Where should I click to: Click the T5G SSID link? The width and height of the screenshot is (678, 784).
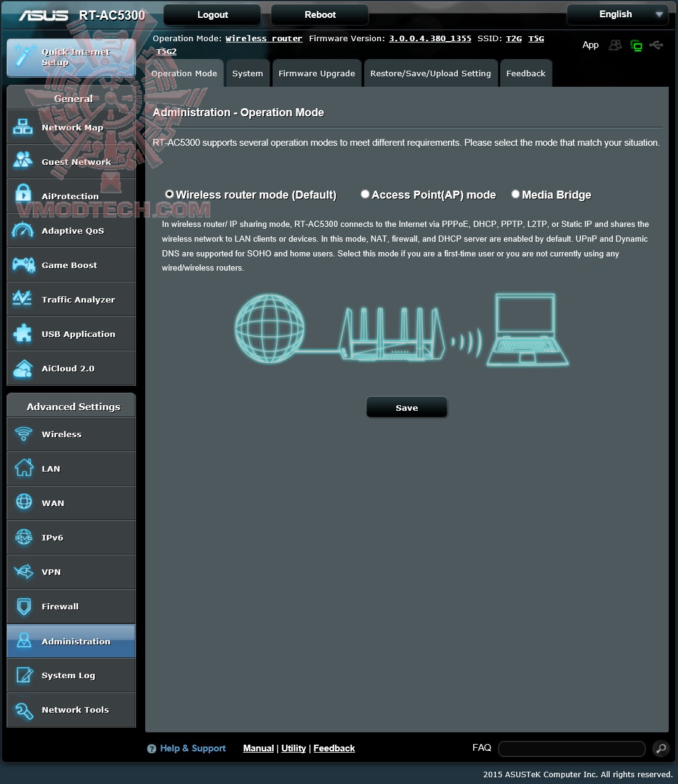point(536,38)
